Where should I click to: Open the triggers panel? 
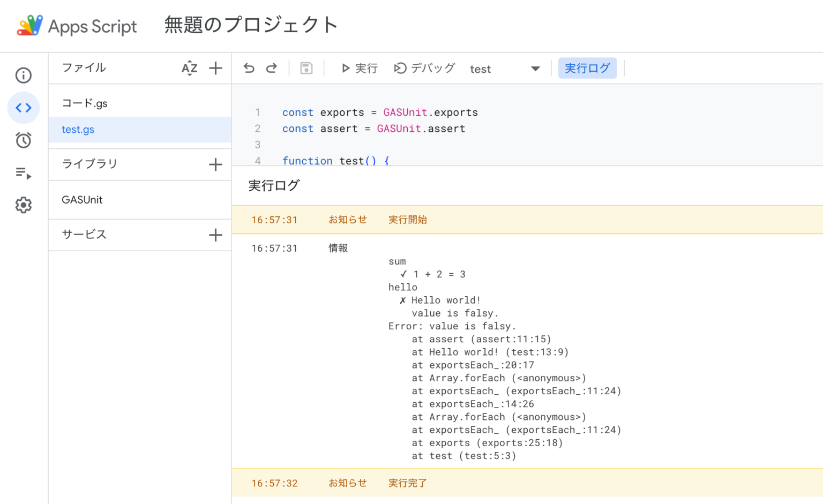pos(23,140)
